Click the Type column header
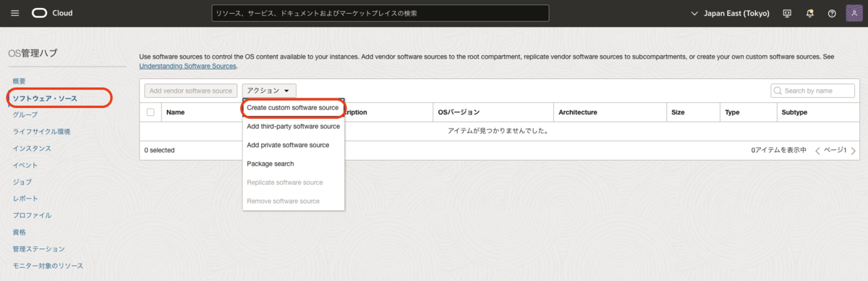Screen dimensions: 868x281 (x=732, y=112)
